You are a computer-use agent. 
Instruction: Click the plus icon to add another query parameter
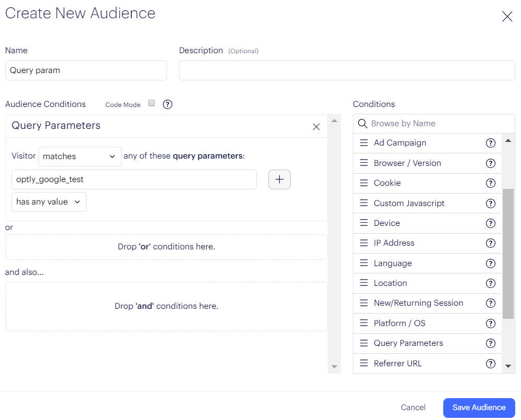point(279,179)
